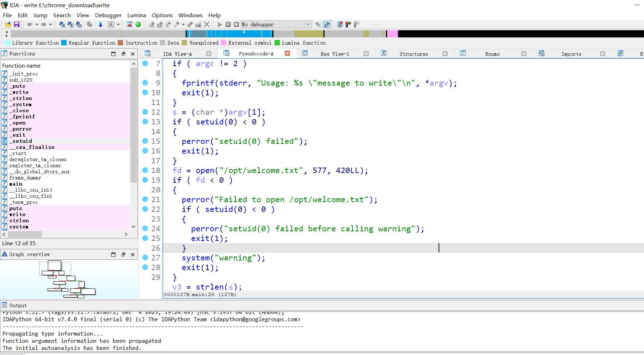Click the save database icon
This screenshot has width=644, height=355.
(x=17, y=24)
